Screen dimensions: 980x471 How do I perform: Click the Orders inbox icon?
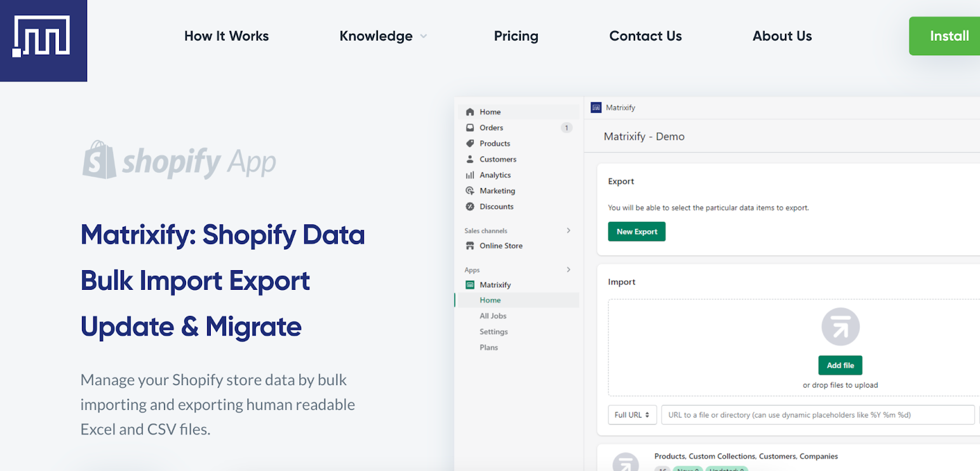coord(470,128)
